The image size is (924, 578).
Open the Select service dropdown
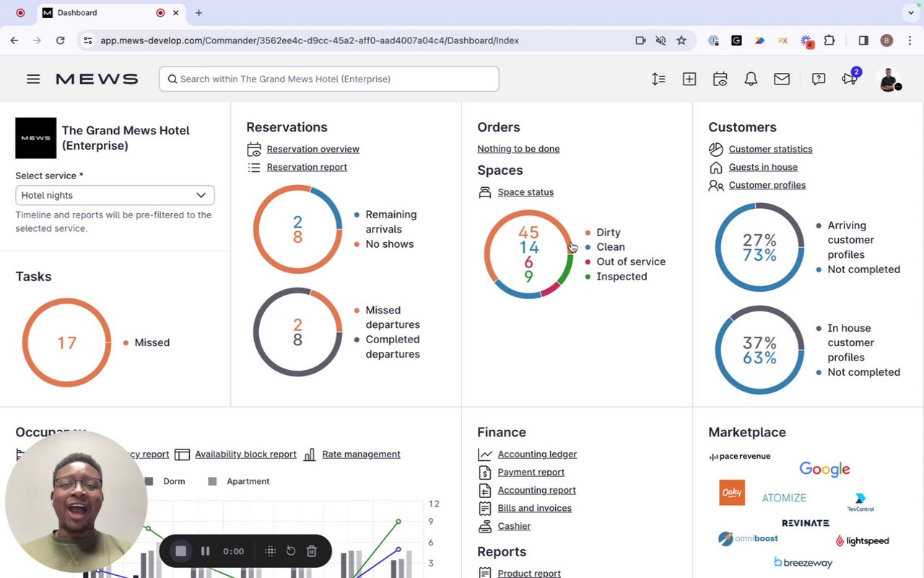(x=115, y=195)
